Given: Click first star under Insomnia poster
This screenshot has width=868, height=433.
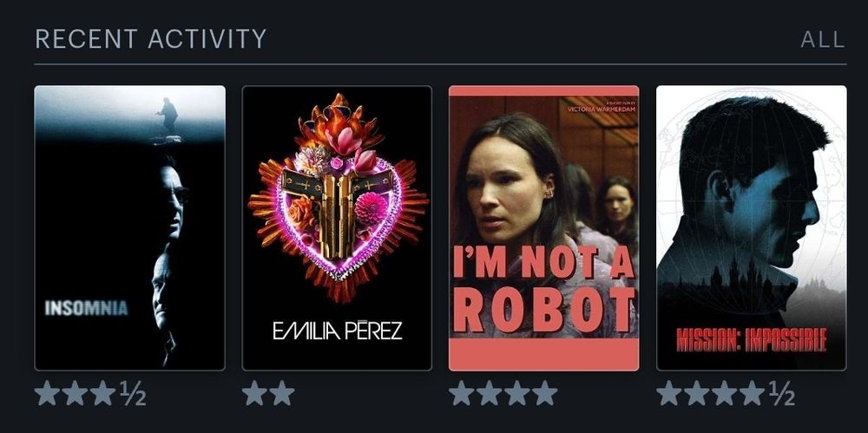Looking at the screenshot, I should tap(48, 392).
